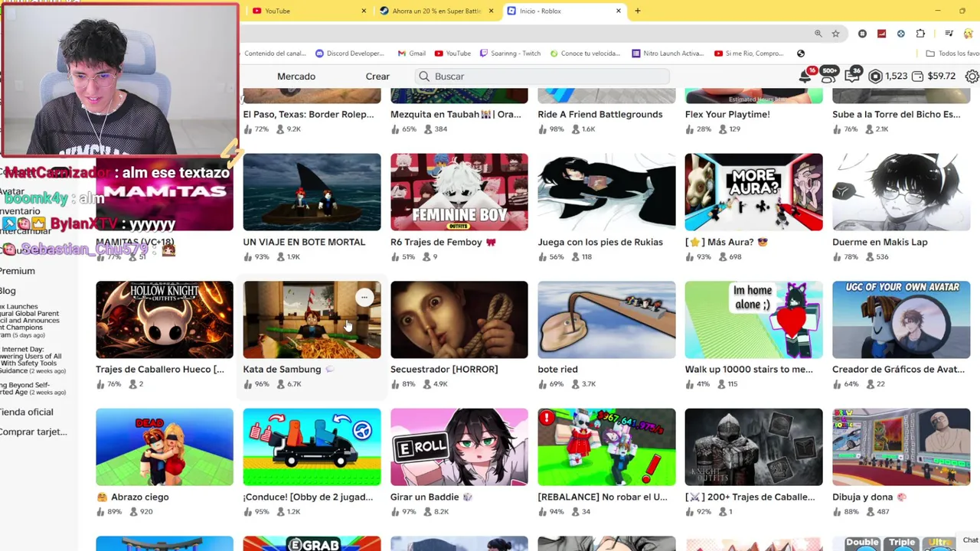Open three-dot menu on Kata de Sambung

point(364,297)
